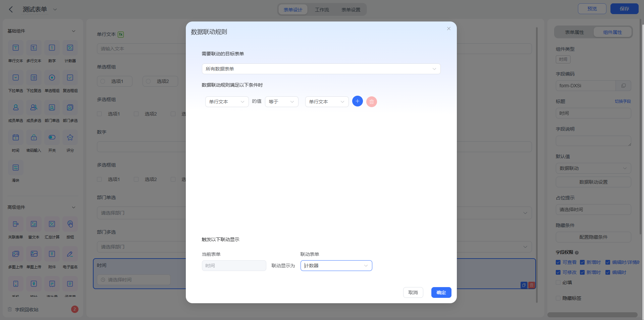Screen dimensions: 644x320
Task: Pick the 下拉复选 component icon
Action: pos(34,78)
